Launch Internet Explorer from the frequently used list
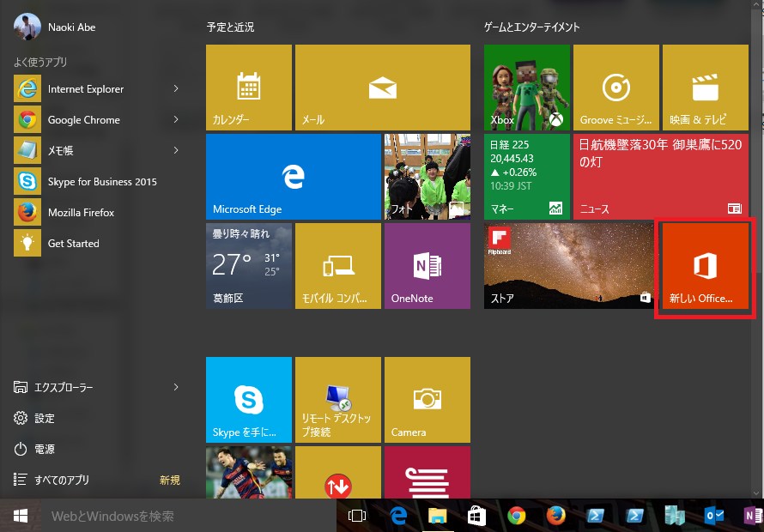This screenshot has width=764, height=532. [85, 88]
